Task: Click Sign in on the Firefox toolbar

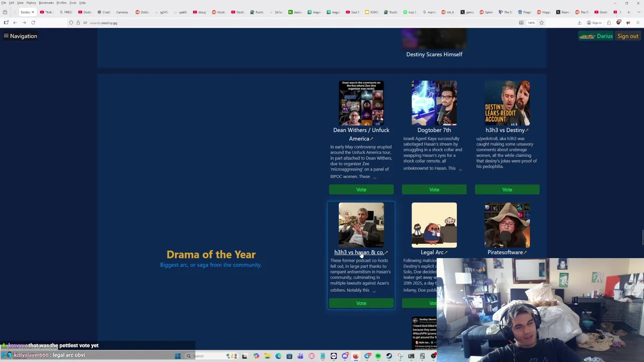Action: [x=594, y=23]
